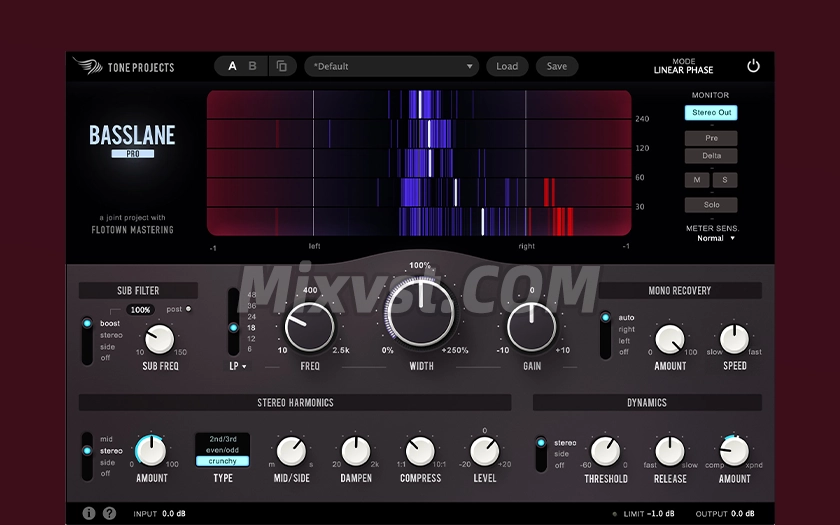The height and width of the screenshot is (525, 840).
Task: Set Mono Recovery to auto
Action: click(626, 318)
